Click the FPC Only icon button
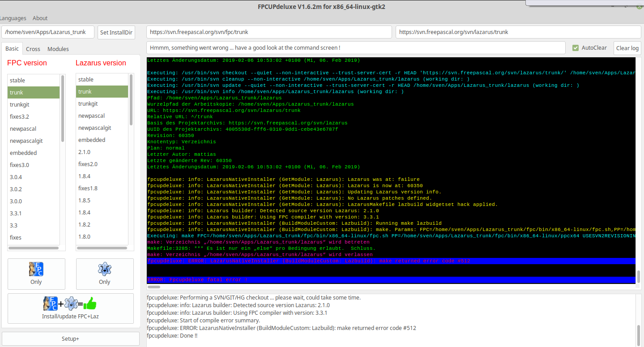This screenshot has height=347, width=644. (x=36, y=274)
